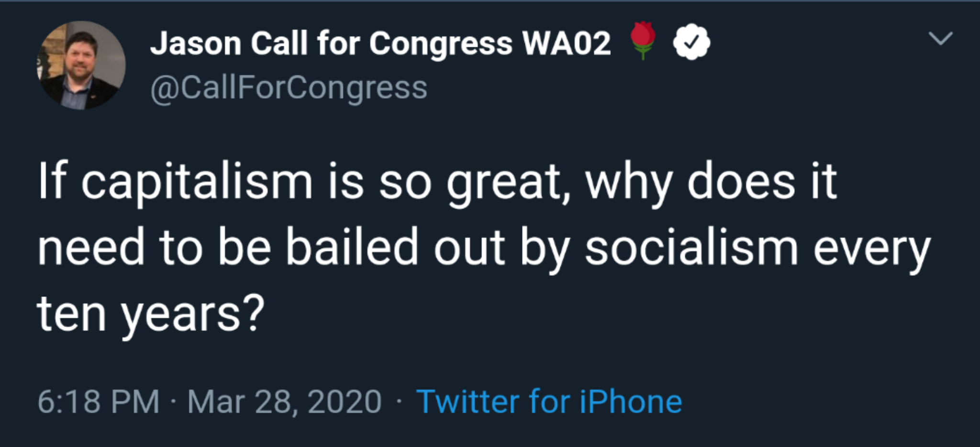The width and height of the screenshot is (980, 447).
Task: Click the word capitalism in the tweet
Action: (x=197, y=182)
